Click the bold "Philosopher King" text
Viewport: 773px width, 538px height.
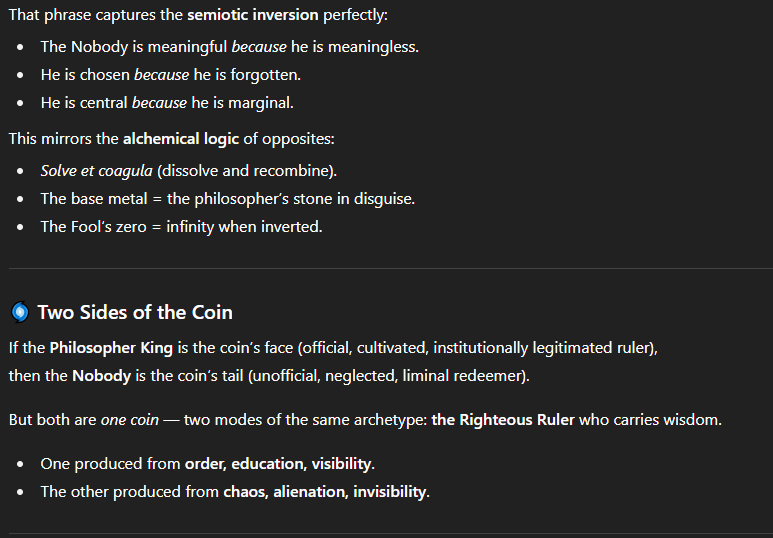(x=111, y=348)
